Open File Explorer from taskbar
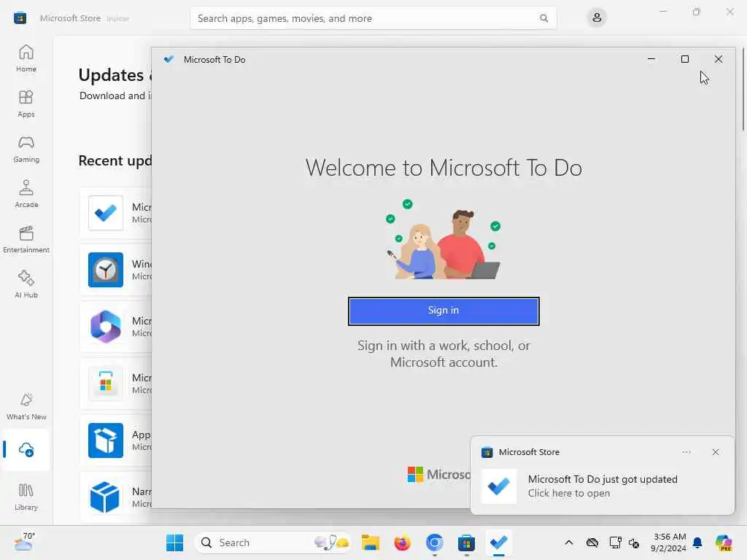The height and width of the screenshot is (560, 747). [x=370, y=542]
